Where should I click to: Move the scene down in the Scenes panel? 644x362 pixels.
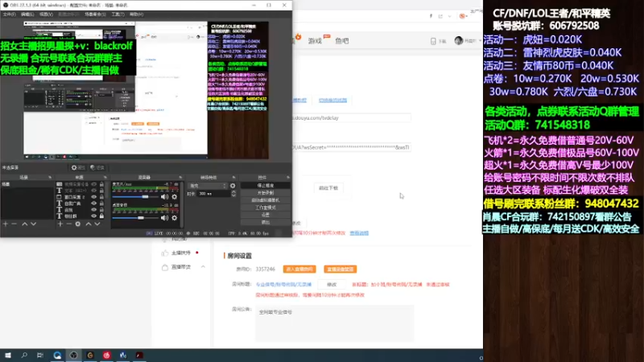pyautogui.click(x=33, y=224)
